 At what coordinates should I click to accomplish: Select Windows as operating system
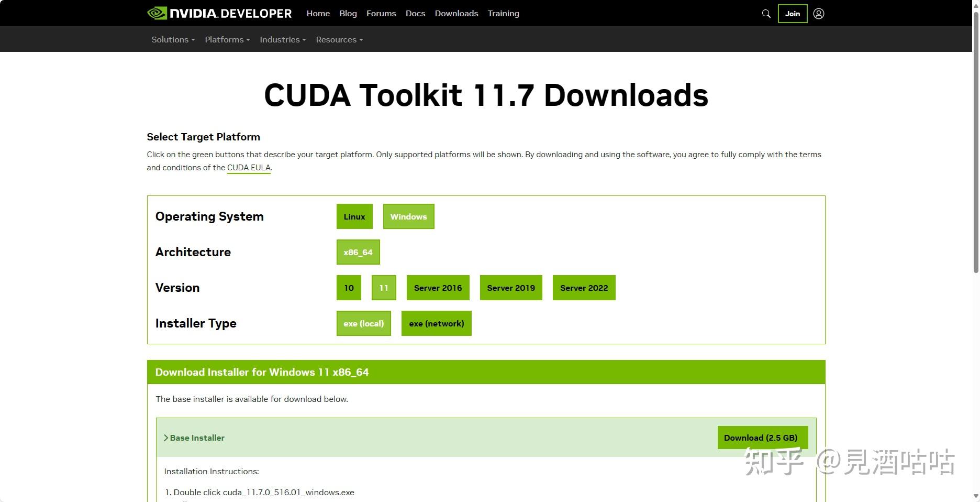408,216
